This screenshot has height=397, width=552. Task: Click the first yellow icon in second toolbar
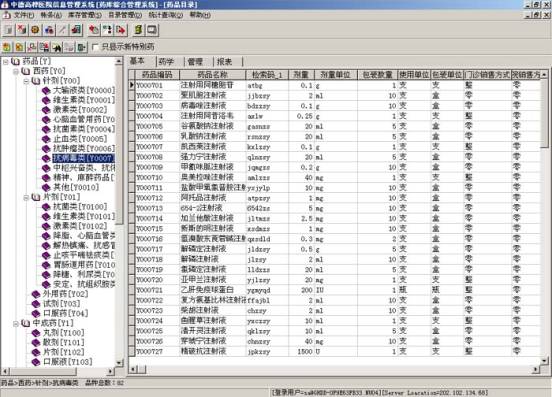[7, 47]
